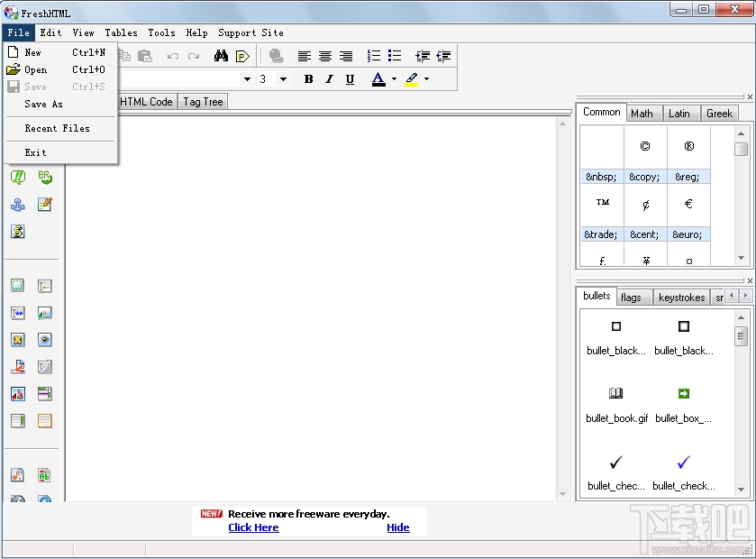Insert a numbered list
The height and width of the screenshot is (559, 756).
pyautogui.click(x=374, y=56)
